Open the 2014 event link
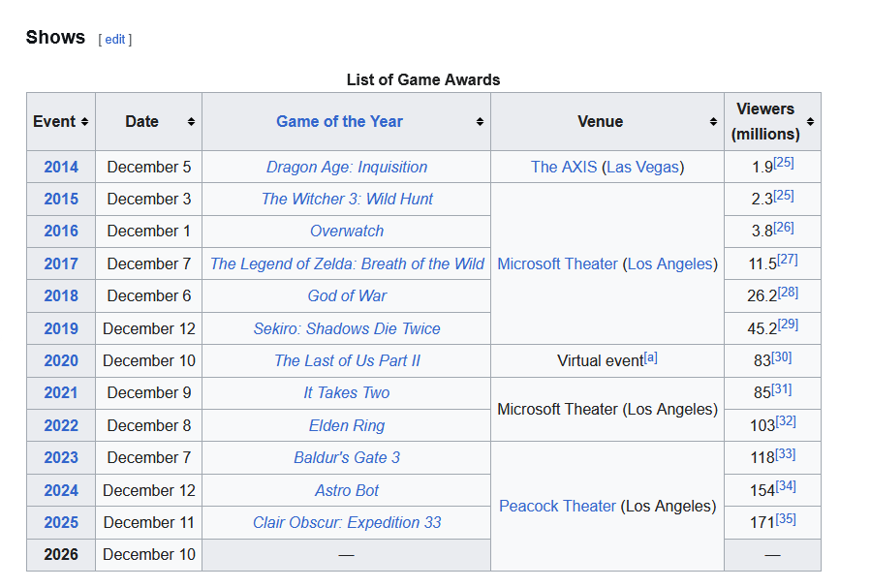The image size is (871, 588). point(61,167)
